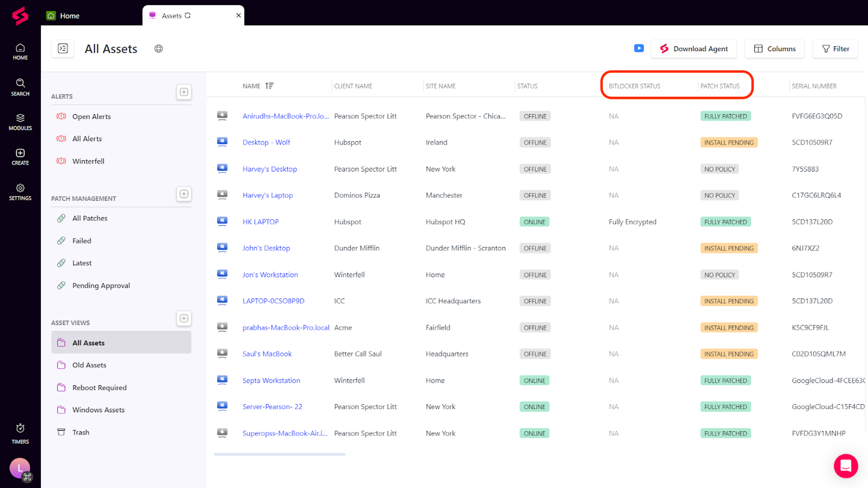Open the Settings gear icon
This screenshot has height=488, width=868.
(20, 192)
